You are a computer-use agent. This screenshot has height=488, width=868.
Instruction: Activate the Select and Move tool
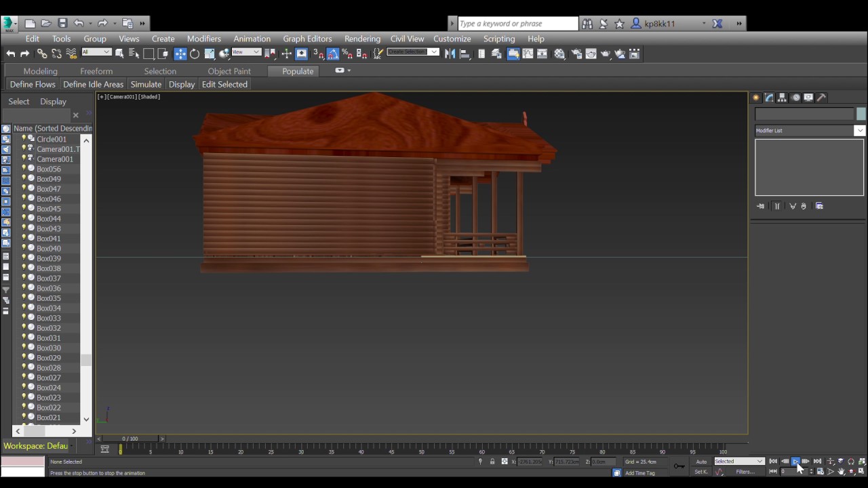[x=180, y=54]
